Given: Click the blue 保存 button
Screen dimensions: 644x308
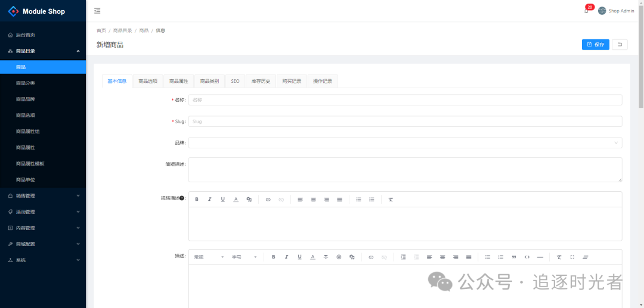Looking at the screenshot, I should [x=595, y=45].
